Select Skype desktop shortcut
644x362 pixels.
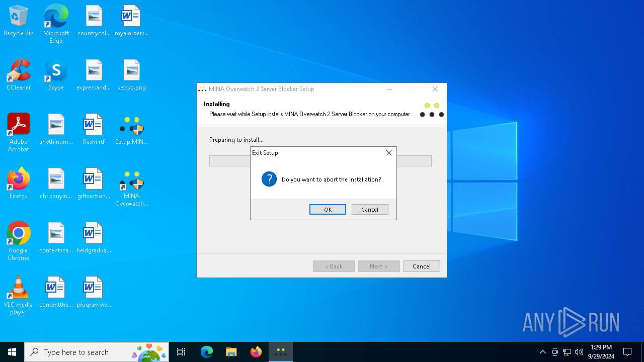[56, 75]
